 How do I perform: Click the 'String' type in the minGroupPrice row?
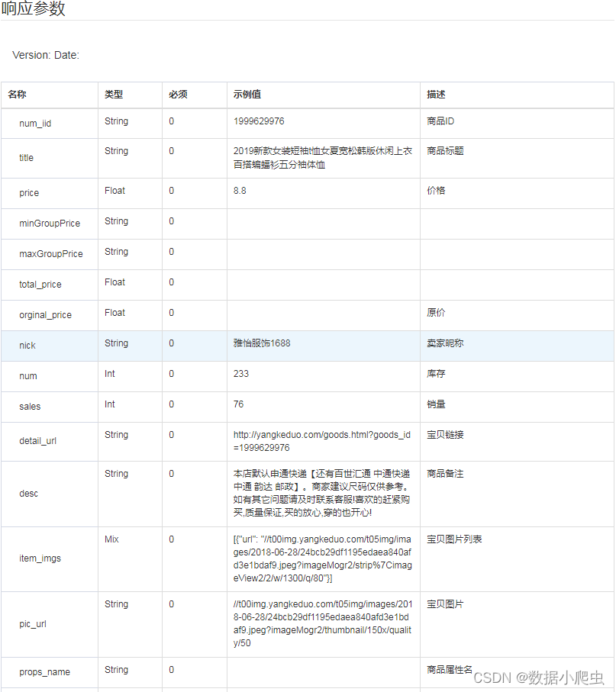pyautogui.click(x=117, y=221)
